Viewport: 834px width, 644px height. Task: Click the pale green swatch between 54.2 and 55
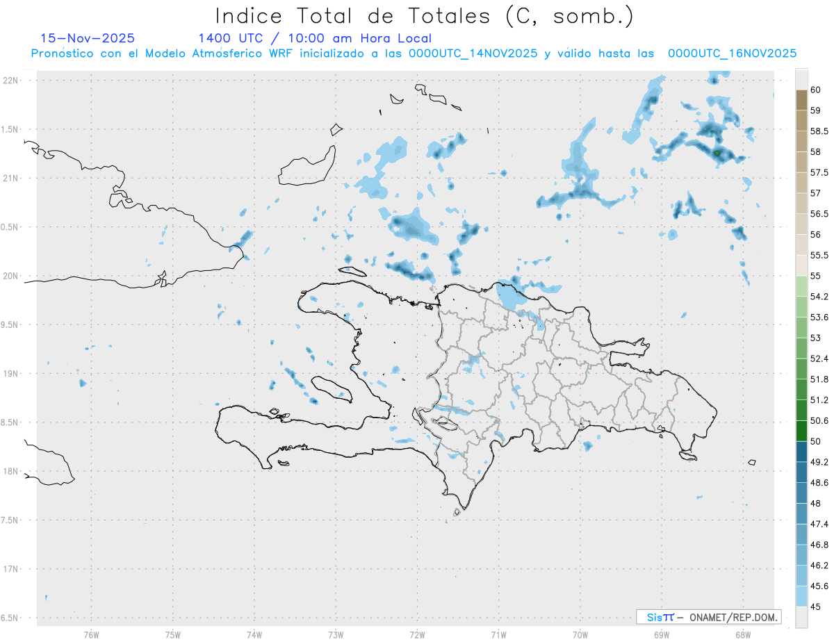(801, 286)
